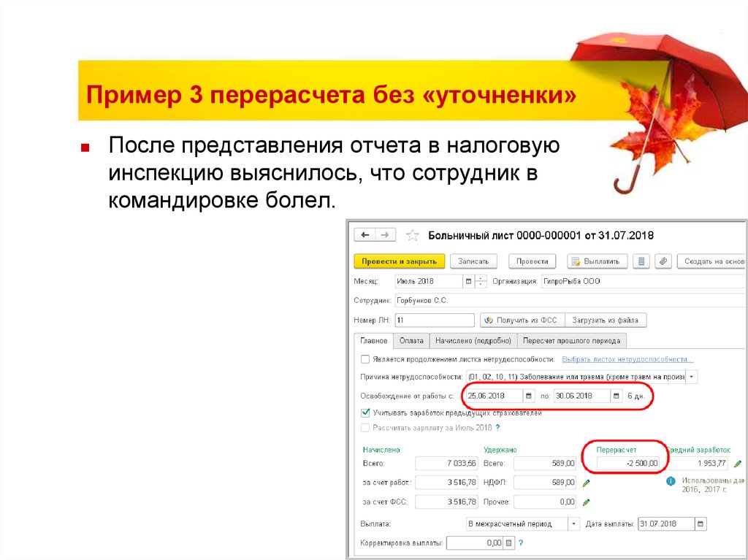This screenshot has height=560, width=748.
Task: Open the Пересчет прошлого периода tab
Action: (x=573, y=340)
